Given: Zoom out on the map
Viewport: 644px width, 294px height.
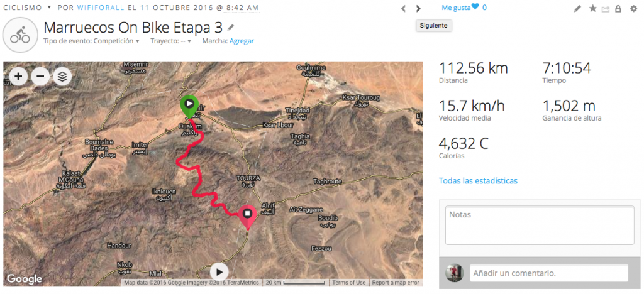Looking at the screenshot, I should tap(40, 77).
